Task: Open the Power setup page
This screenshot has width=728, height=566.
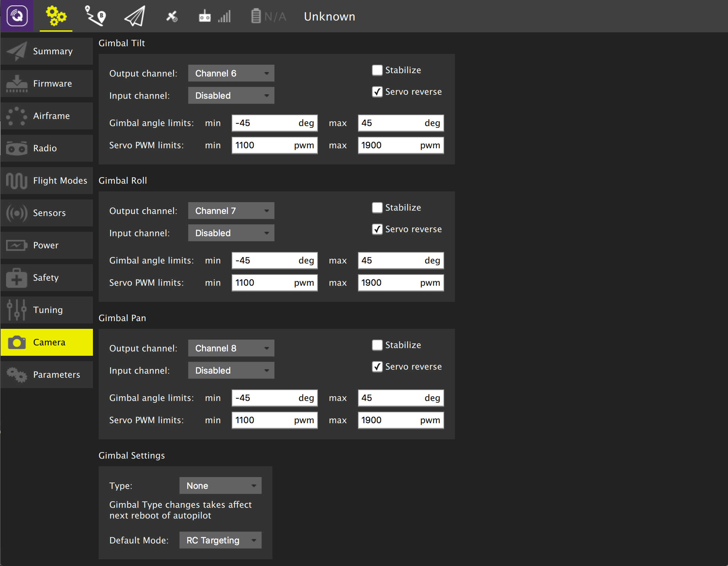Action: click(x=47, y=245)
